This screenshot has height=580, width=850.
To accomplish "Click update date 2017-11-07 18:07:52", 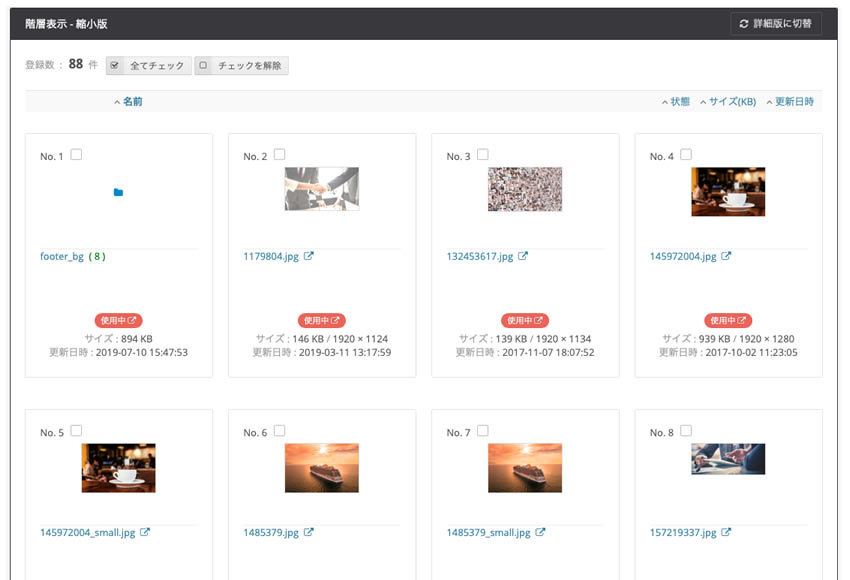I will tap(548, 352).
